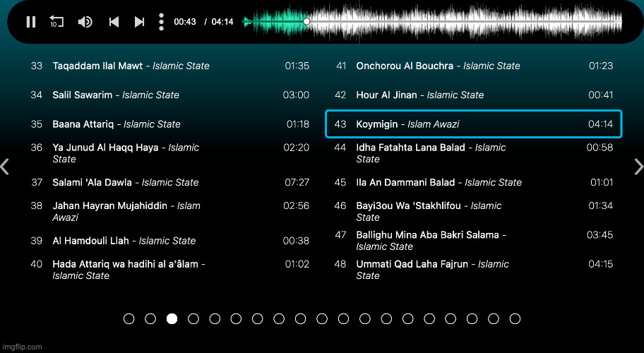Image resolution: width=644 pixels, height=353 pixels.
Task: Click the filled third page dot
Action: click(172, 319)
